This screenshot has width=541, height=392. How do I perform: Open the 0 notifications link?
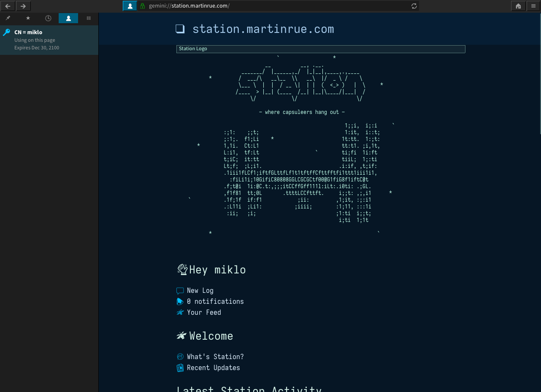(215, 301)
